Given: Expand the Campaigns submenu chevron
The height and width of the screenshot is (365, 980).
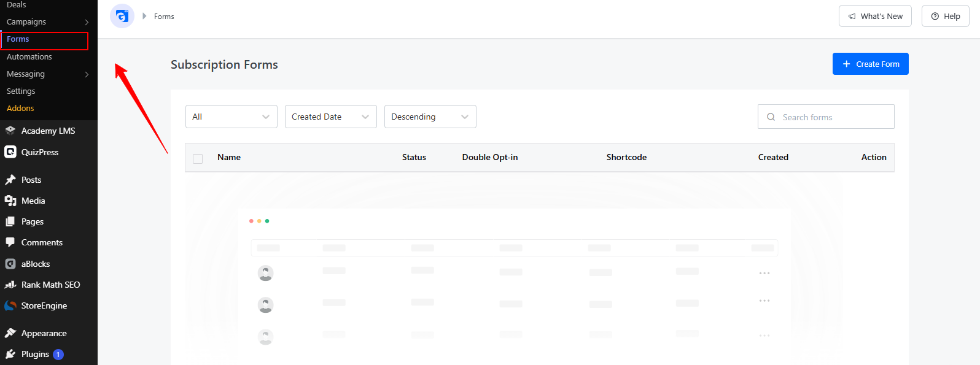Looking at the screenshot, I should click(x=87, y=22).
